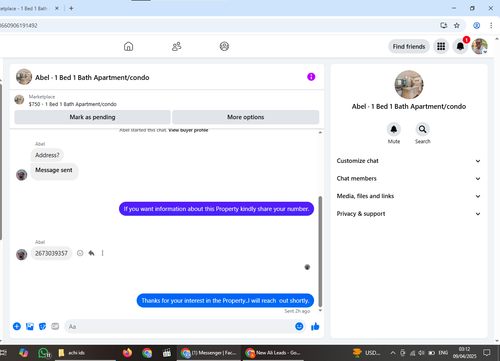Reply to the 2673039357 message
500x361 pixels.
point(91,253)
